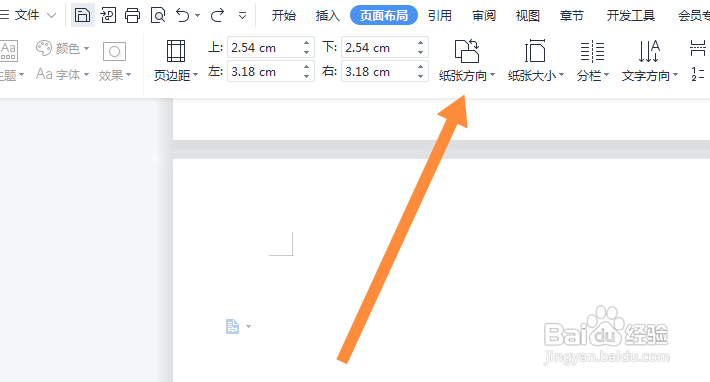The width and height of the screenshot is (710, 382).
Task: Click the 主题 theme icon
Action: pyautogui.click(x=9, y=51)
